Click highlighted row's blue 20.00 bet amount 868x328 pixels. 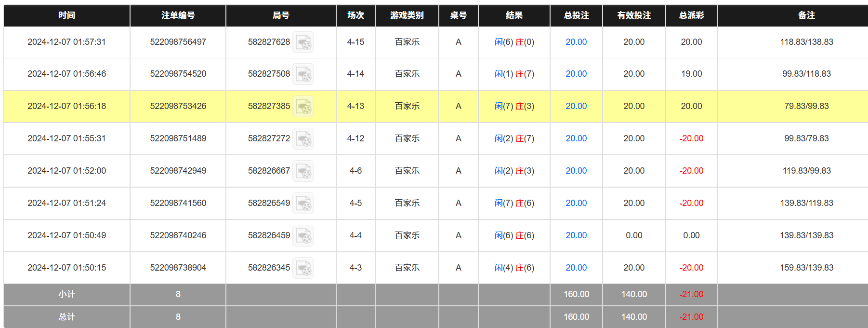576,106
